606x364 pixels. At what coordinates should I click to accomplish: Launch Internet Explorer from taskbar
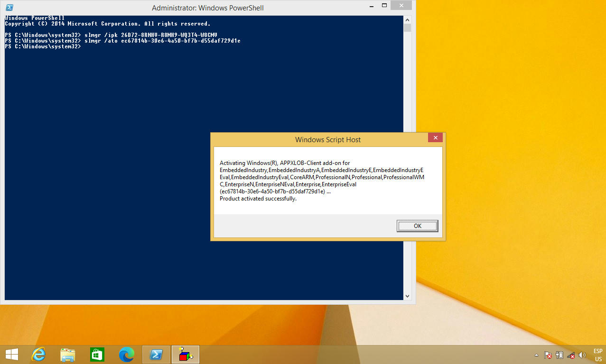tap(38, 354)
